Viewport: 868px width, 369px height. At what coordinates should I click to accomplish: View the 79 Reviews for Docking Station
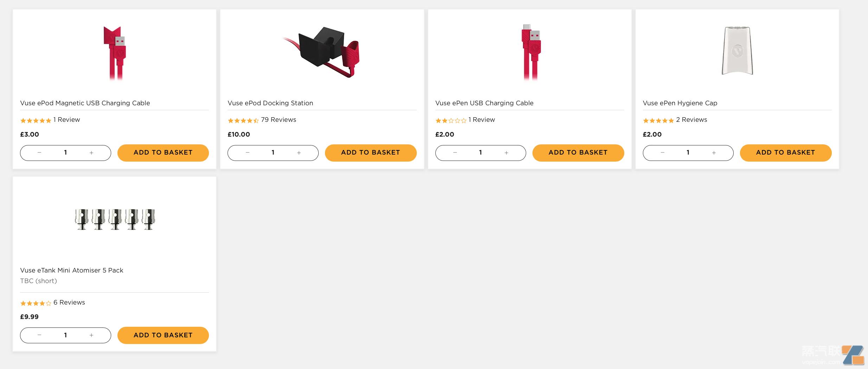[278, 120]
